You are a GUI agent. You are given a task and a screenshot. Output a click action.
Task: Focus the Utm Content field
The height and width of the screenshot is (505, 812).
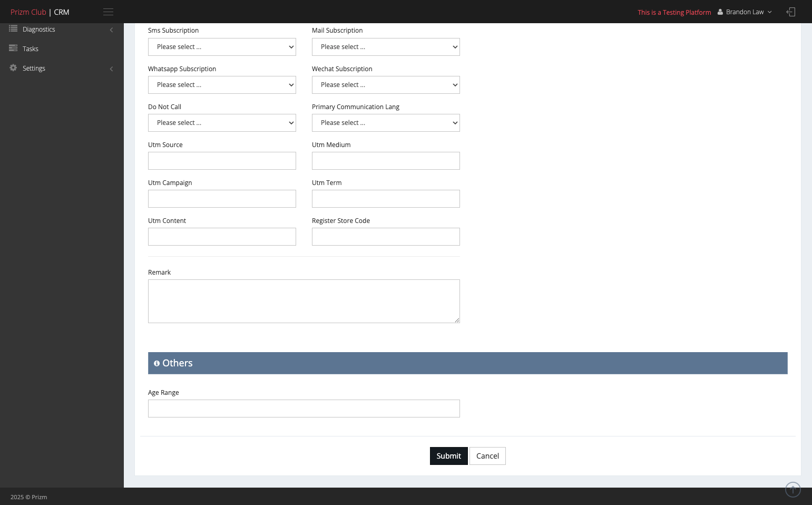pyautogui.click(x=222, y=237)
